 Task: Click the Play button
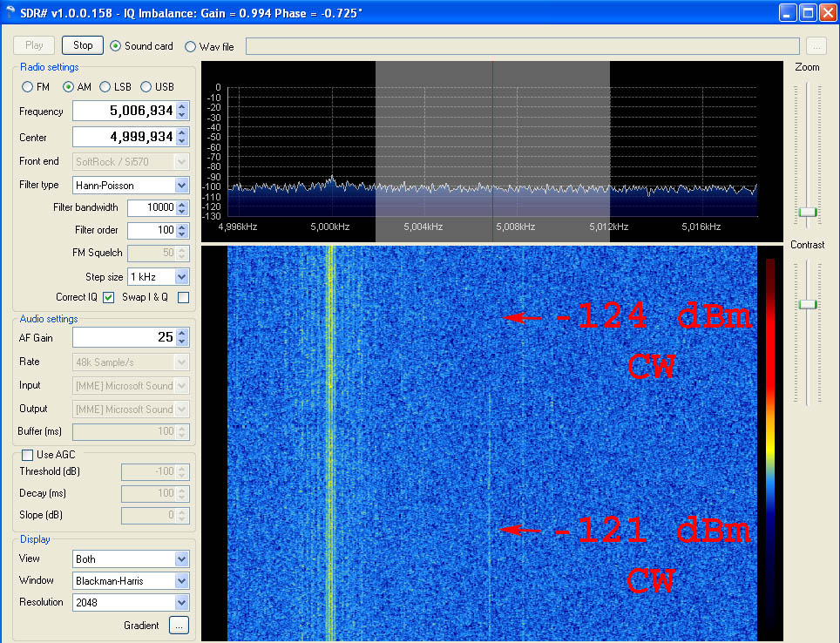click(34, 45)
